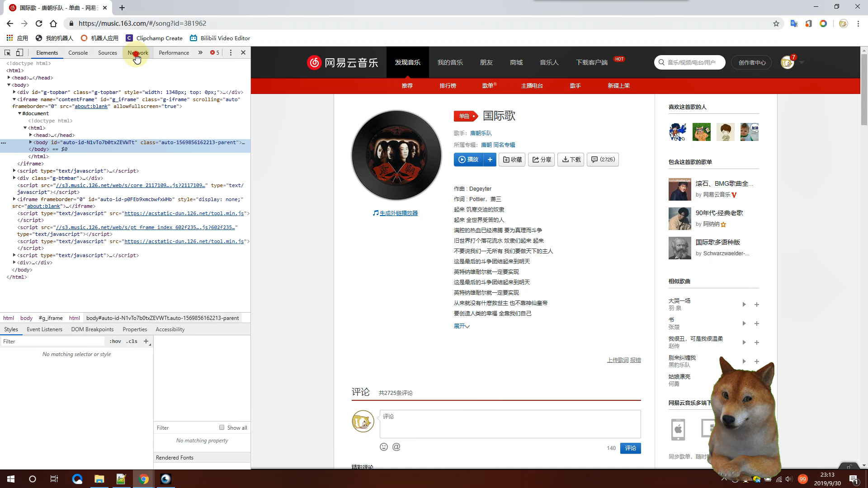Bookmark this page with the star icon

coord(776,23)
